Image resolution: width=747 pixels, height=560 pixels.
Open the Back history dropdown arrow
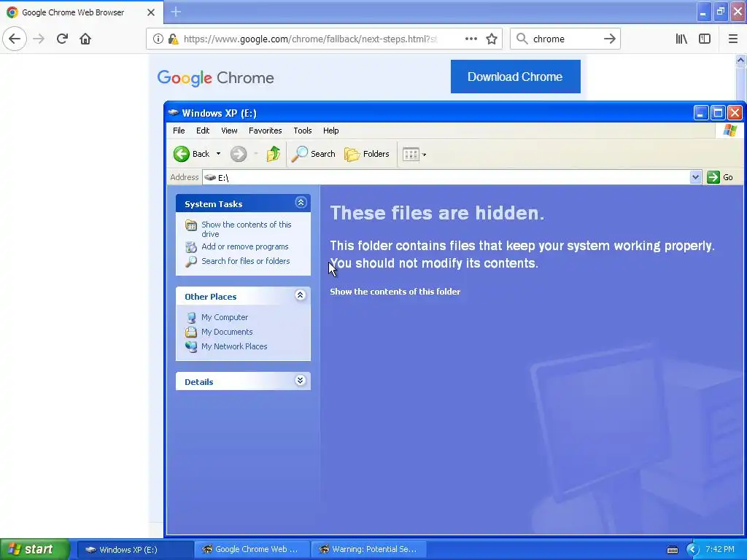[218, 154]
